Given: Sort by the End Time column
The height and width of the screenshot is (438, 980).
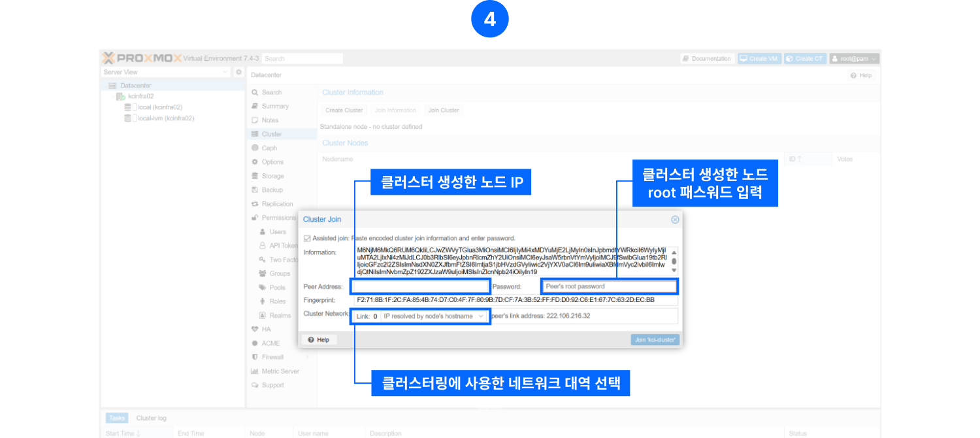Looking at the screenshot, I should pyautogui.click(x=191, y=433).
